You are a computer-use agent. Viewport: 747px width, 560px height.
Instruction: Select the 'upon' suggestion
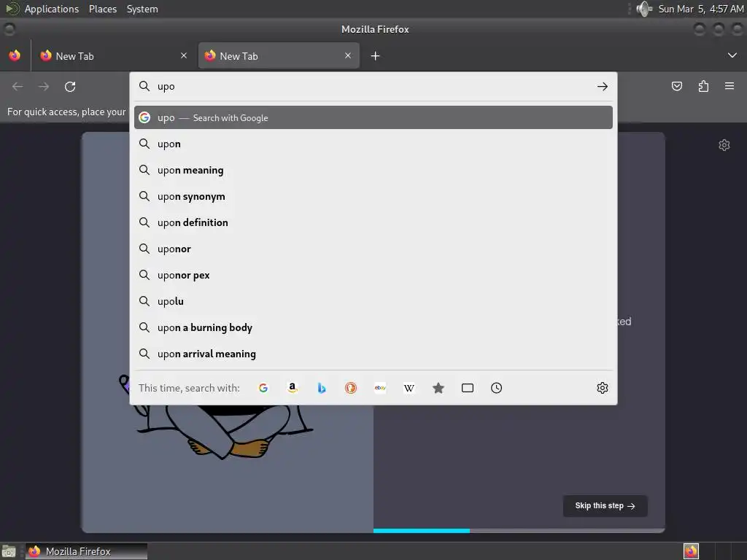(373, 144)
